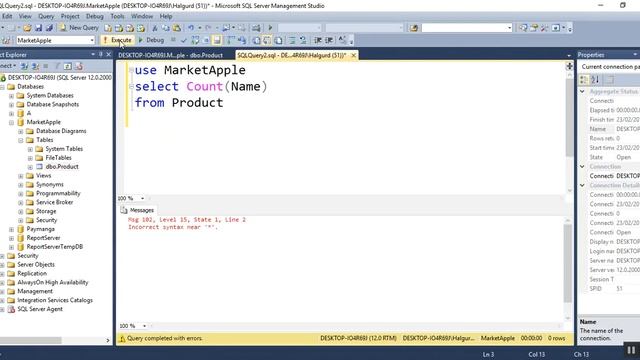This screenshot has width=640, height=360.
Task: Collapse the Tables folder node
Action: click(x=21, y=140)
